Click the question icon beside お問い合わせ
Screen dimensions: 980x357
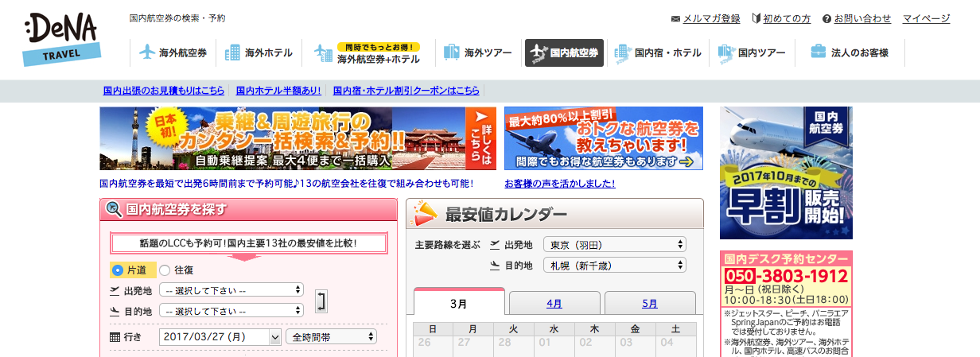pos(827,18)
